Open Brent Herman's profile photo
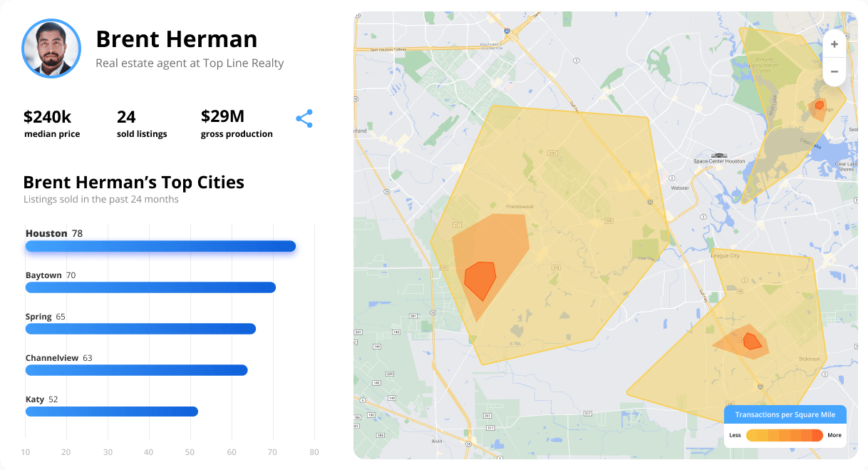This screenshot has width=868, height=470. (51, 48)
